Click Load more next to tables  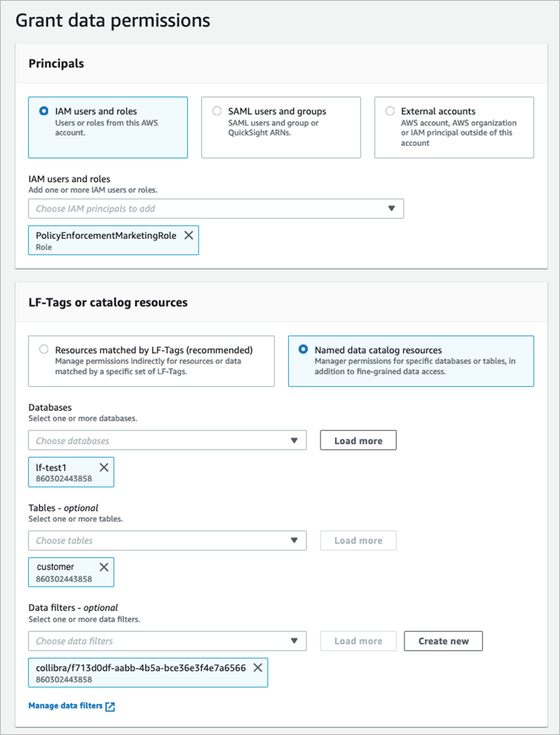click(x=358, y=540)
